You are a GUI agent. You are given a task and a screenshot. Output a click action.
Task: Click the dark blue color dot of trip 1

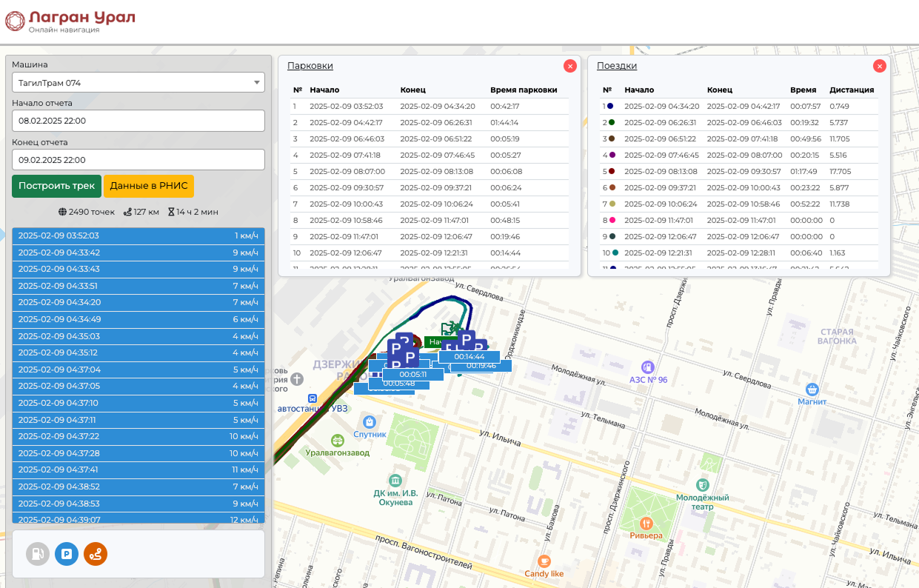coord(609,106)
